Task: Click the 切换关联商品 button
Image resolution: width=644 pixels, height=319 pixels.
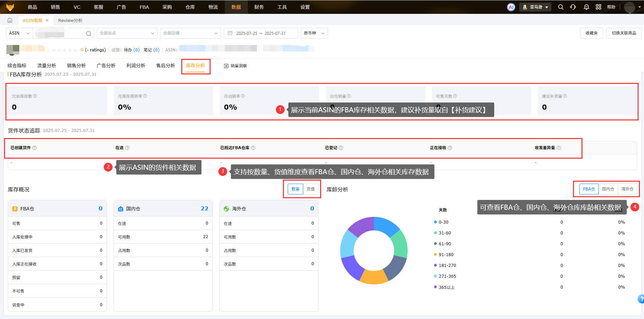Action: point(624,33)
